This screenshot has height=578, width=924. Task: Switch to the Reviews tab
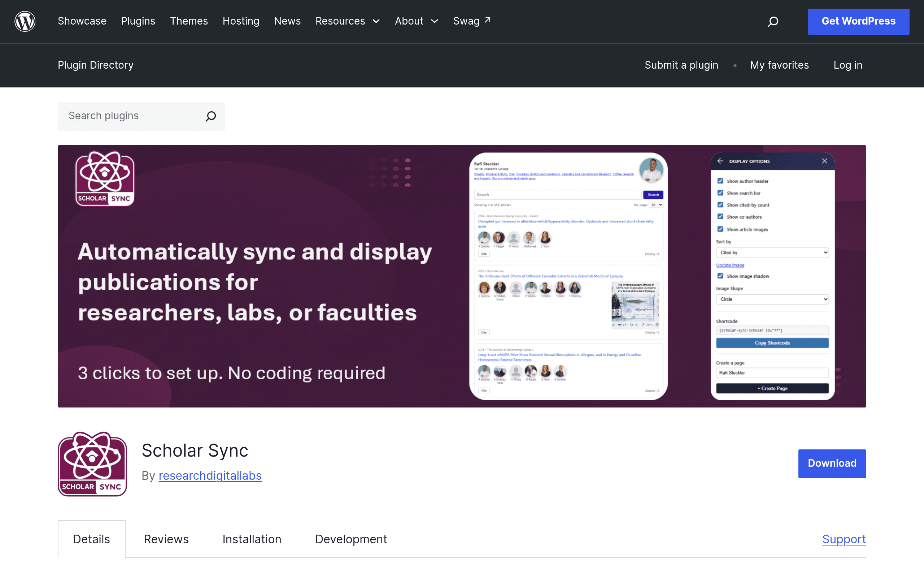(x=166, y=539)
